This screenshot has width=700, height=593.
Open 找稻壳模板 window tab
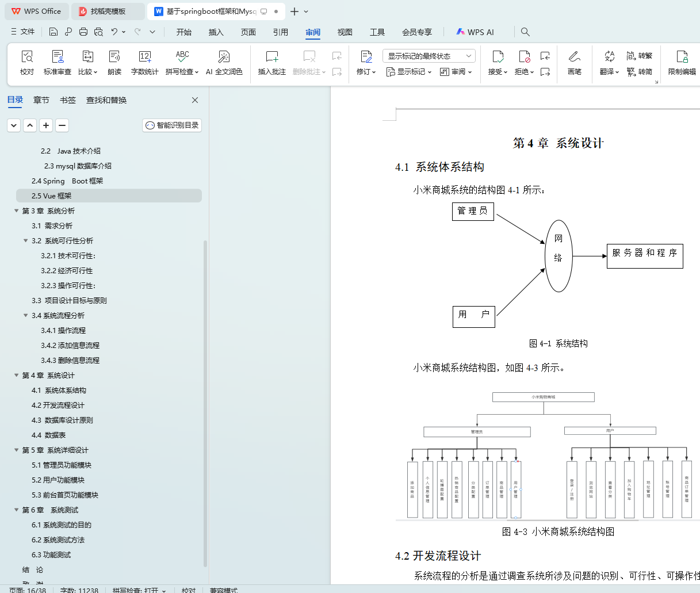pyautogui.click(x=108, y=12)
